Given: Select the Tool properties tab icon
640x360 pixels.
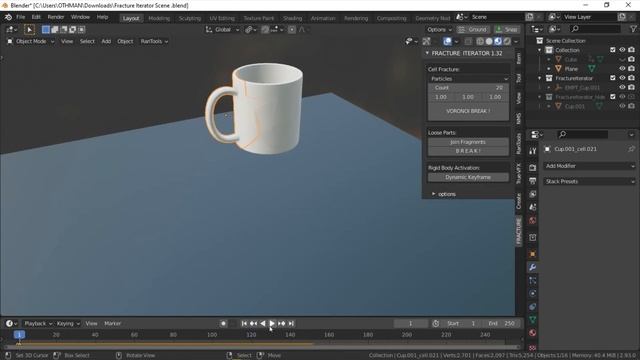Looking at the screenshot, I should pos(532,151).
